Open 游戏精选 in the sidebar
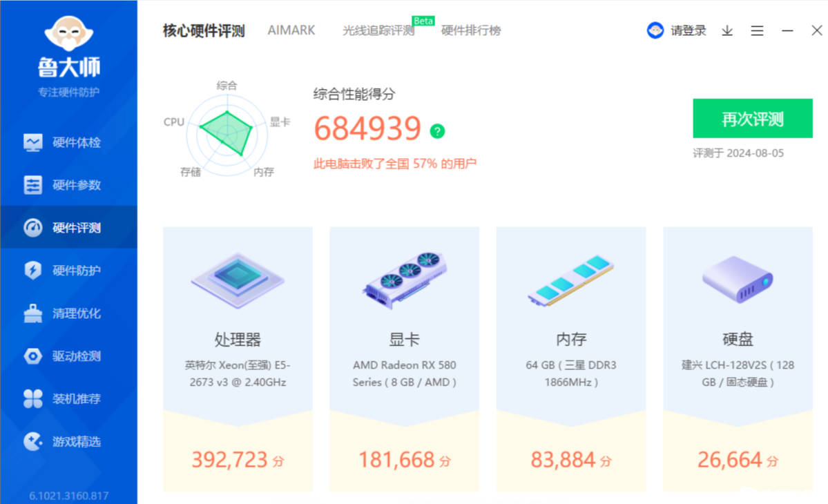 click(68, 441)
